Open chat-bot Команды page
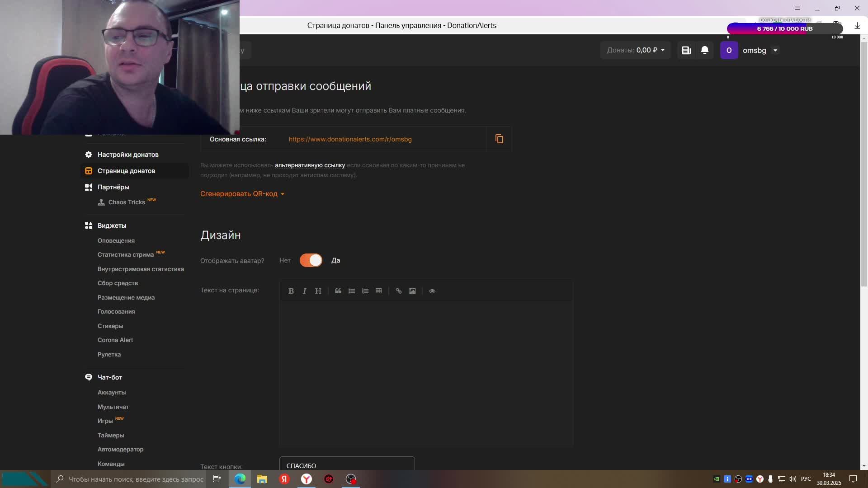This screenshot has width=868, height=488. tap(111, 464)
